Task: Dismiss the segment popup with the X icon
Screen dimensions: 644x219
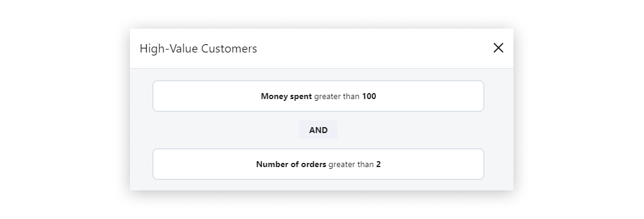Action: (x=498, y=48)
